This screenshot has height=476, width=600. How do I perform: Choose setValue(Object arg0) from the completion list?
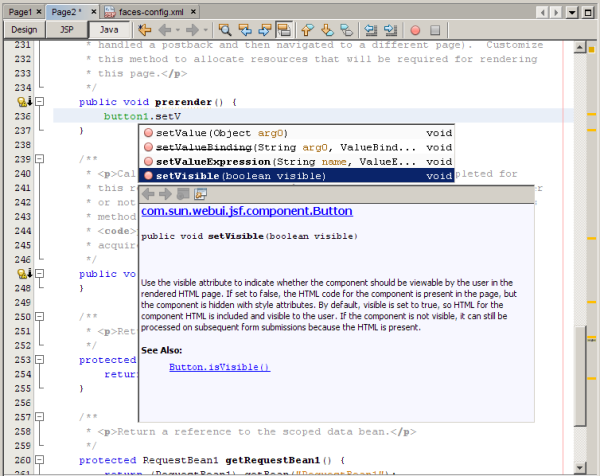(x=297, y=133)
